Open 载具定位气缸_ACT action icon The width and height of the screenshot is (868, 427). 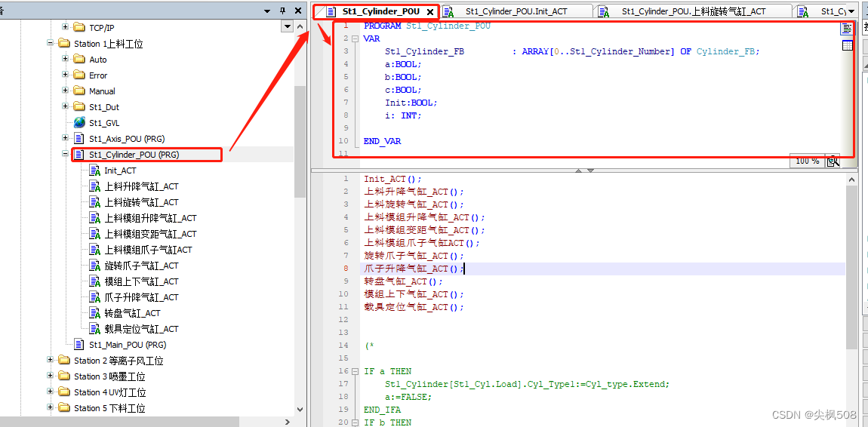click(94, 329)
